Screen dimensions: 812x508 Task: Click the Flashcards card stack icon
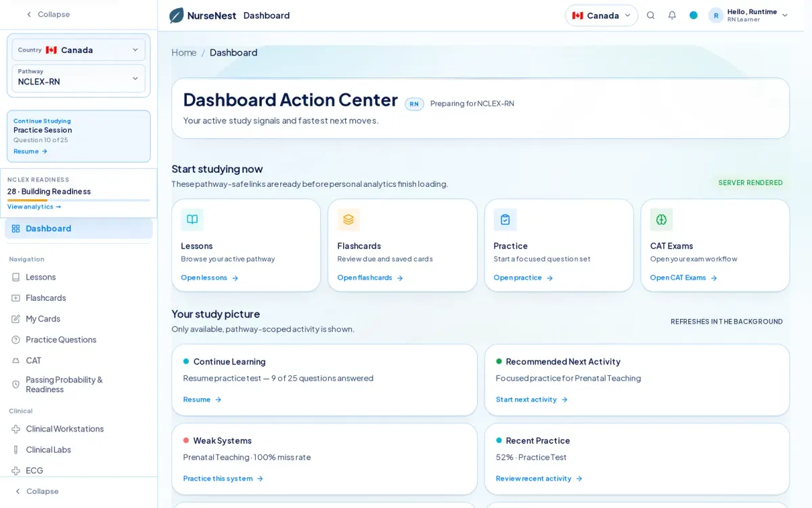click(x=348, y=219)
